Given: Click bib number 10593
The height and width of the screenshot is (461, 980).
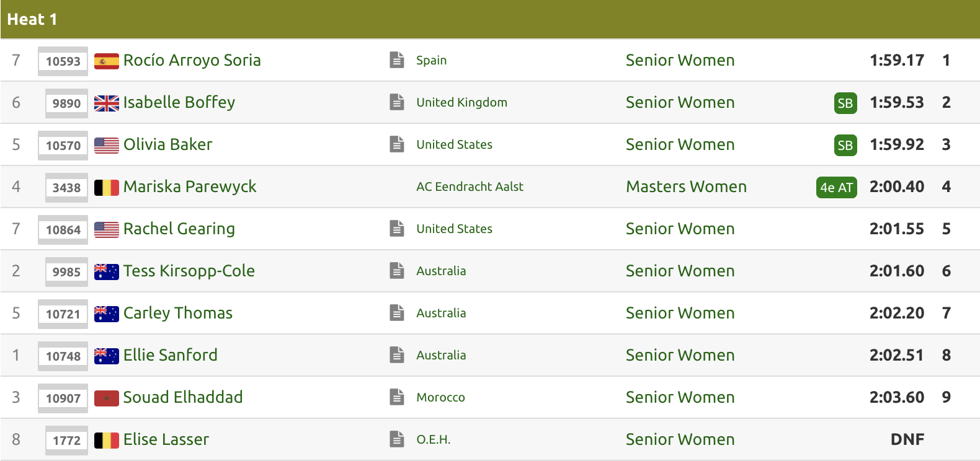Looking at the screenshot, I should click(x=63, y=61).
